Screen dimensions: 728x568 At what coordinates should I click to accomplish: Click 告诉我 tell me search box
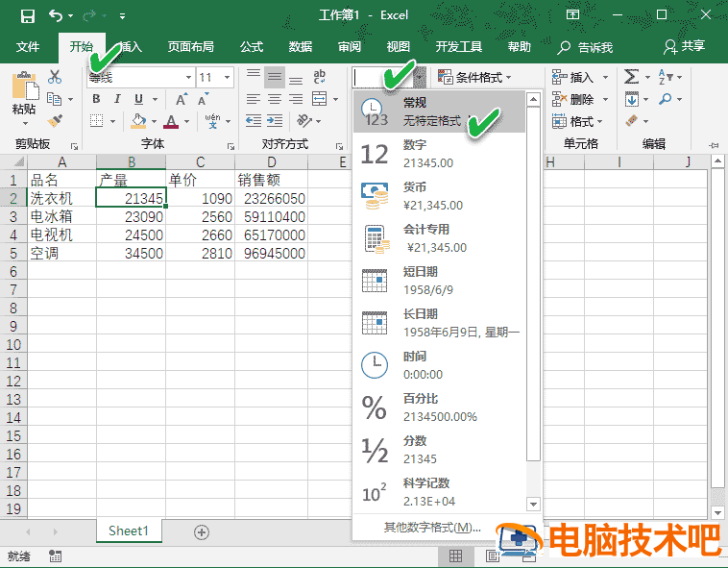[x=586, y=47]
